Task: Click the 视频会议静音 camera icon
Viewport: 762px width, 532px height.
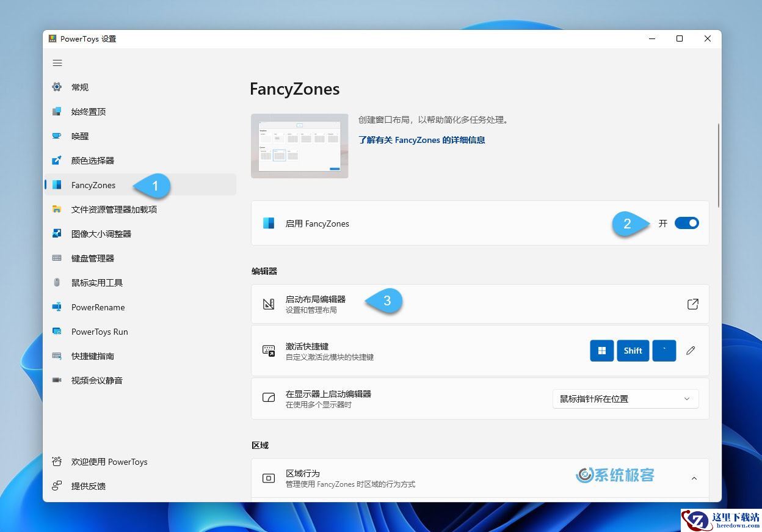Action: 57,380
